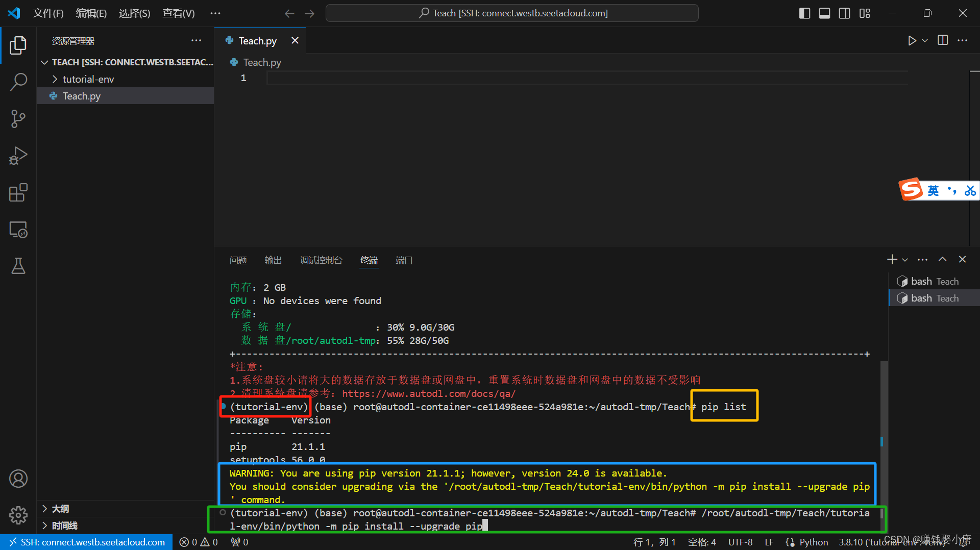Open the VS Code logo menu

tap(14, 13)
